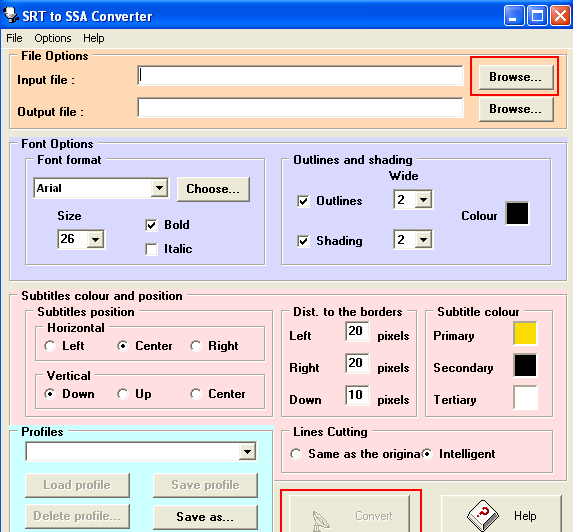Close the SRT to SSA Converter window

(560, 16)
